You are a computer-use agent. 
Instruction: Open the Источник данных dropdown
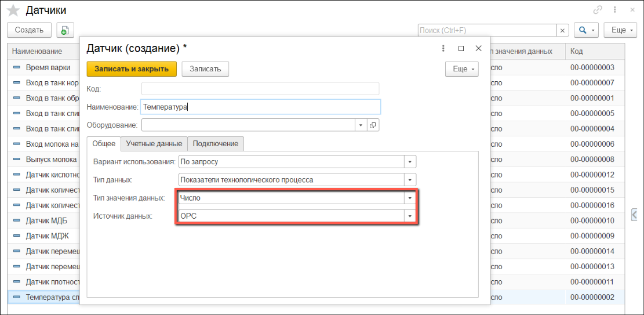click(410, 216)
